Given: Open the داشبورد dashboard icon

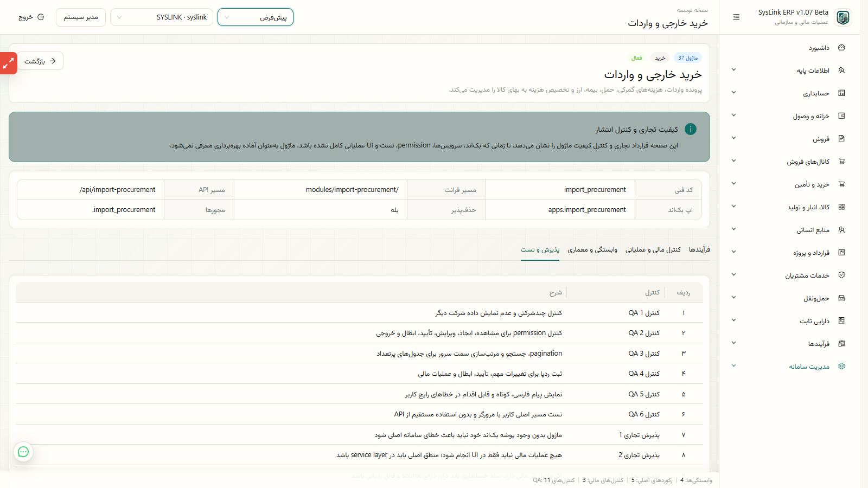Looking at the screenshot, I should 841,48.
